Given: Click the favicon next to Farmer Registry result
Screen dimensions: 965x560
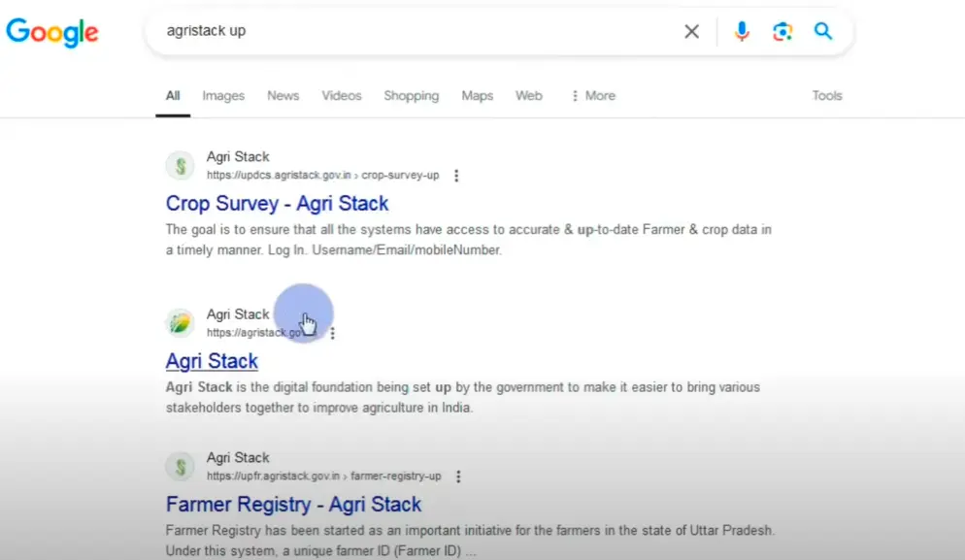Looking at the screenshot, I should pyautogui.click(x=180, y=466).
